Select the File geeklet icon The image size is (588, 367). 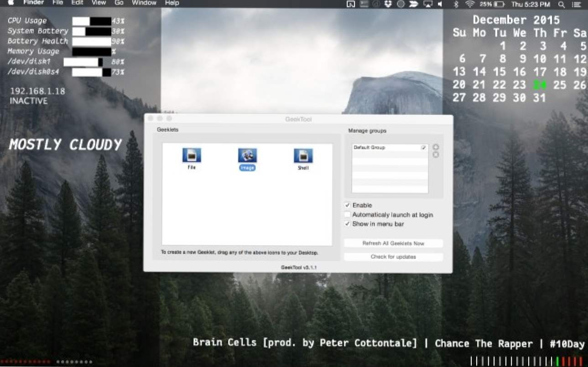click(192, 155)
